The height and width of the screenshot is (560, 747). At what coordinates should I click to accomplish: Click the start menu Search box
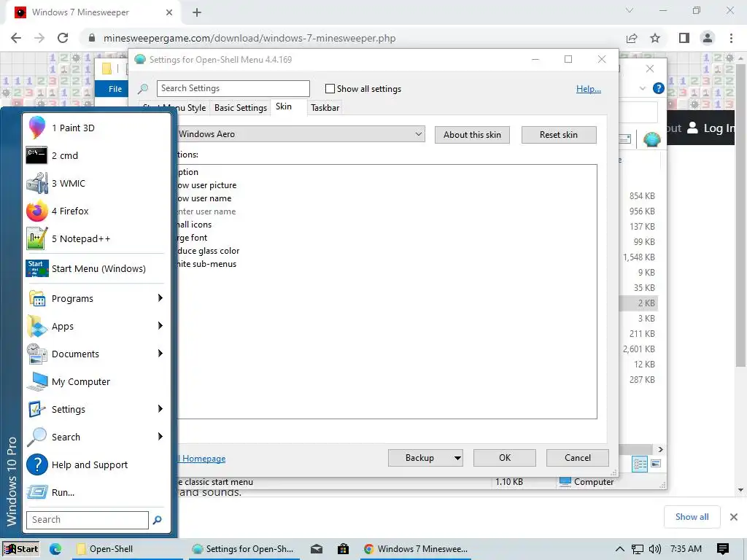point(88,519)
